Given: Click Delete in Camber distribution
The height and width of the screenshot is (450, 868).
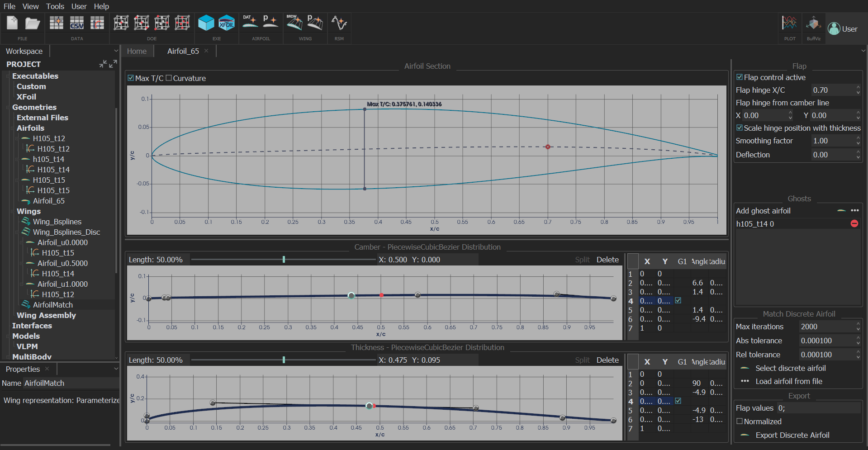Looking at the screenshot, I should 607,260.
